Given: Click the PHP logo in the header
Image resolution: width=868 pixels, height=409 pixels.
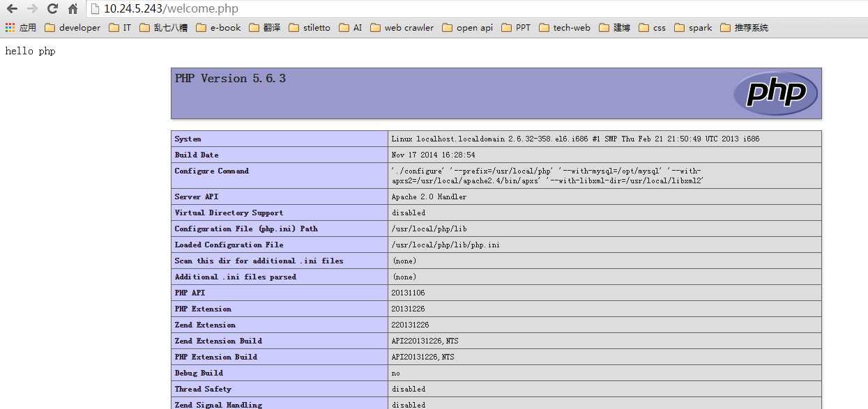Looking at the screenshot, I should pos(775,93).
